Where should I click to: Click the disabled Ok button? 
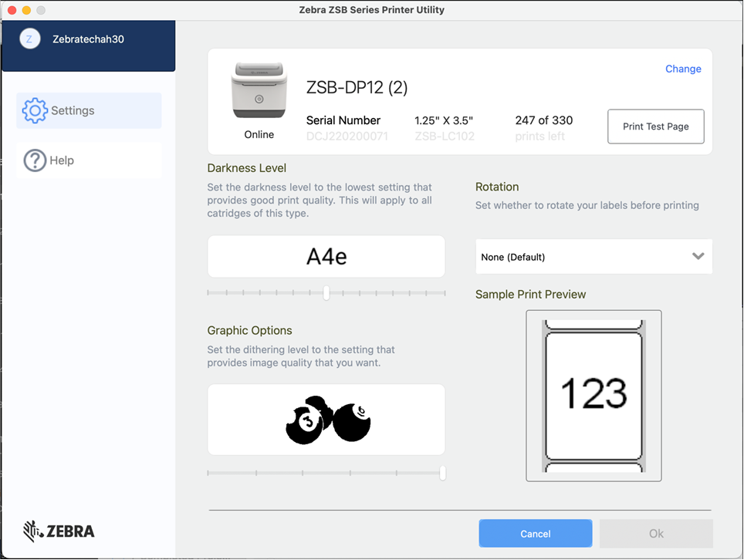point(655,533)
